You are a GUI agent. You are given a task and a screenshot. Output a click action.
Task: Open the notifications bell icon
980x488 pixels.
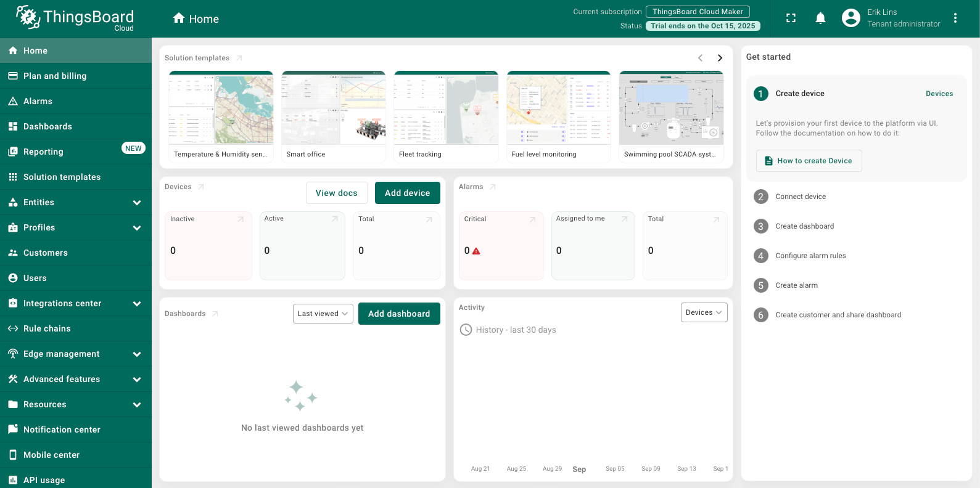pos(820,18)
